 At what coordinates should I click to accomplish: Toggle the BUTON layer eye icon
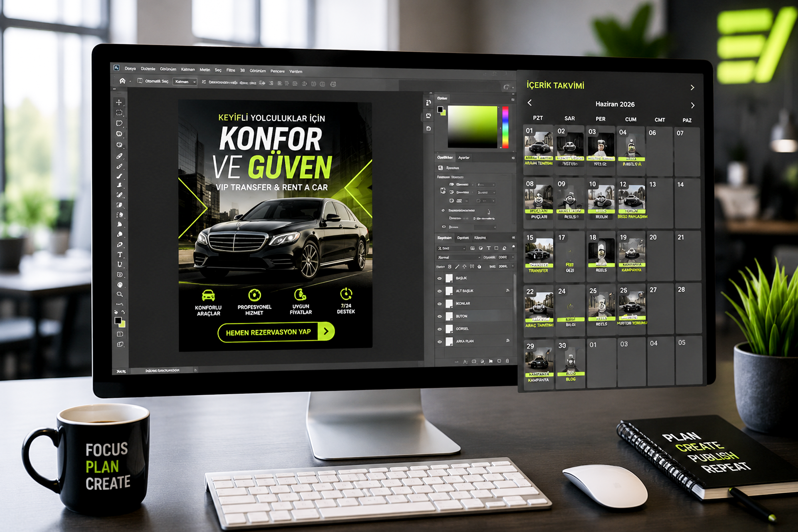click(439, 316)
